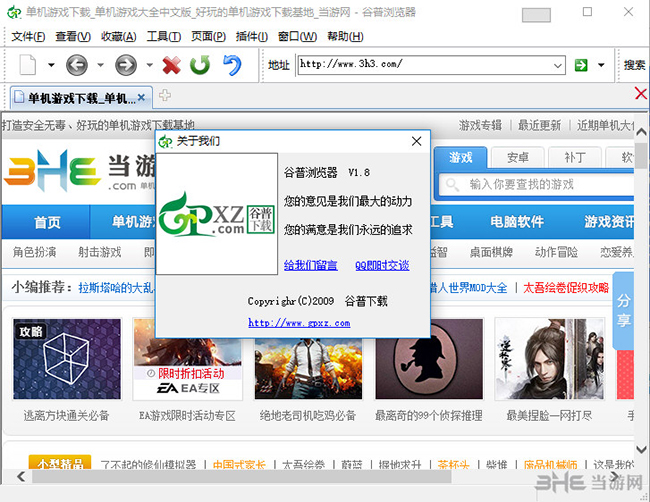Click the address URL input field

[x=425, y=65]
